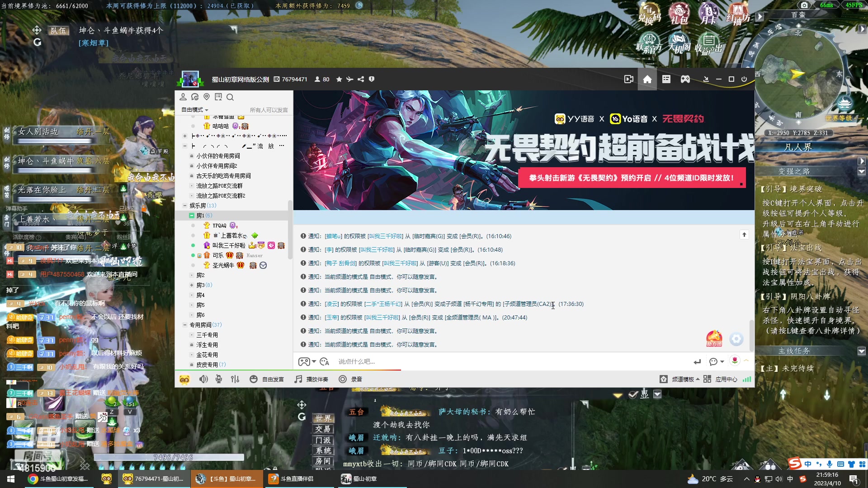Send the flower gift icon in chat bar
This screenshot has width=868, height=488.
pos(735,361)
